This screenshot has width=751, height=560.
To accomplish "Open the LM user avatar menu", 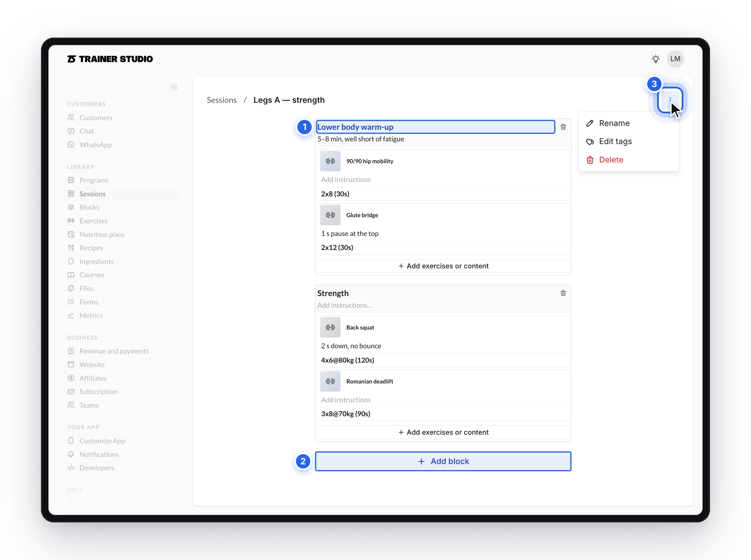I will point(675,59).
